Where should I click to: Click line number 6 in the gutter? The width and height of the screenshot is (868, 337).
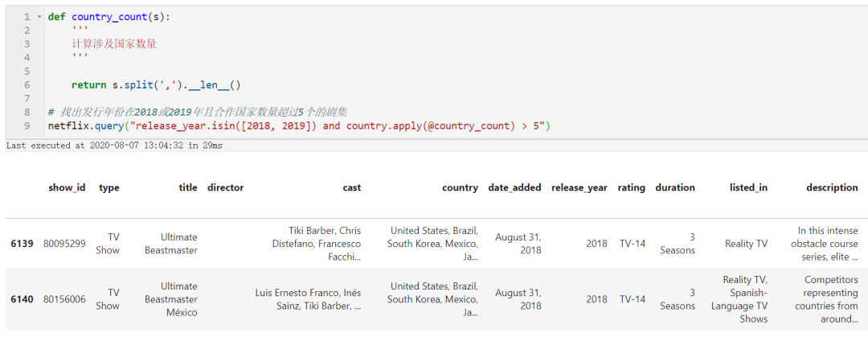tap(27, 84)
